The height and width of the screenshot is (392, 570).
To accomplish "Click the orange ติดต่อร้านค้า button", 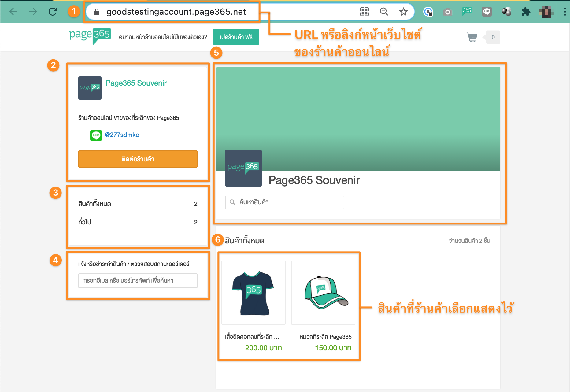I will tap(138, 159).
